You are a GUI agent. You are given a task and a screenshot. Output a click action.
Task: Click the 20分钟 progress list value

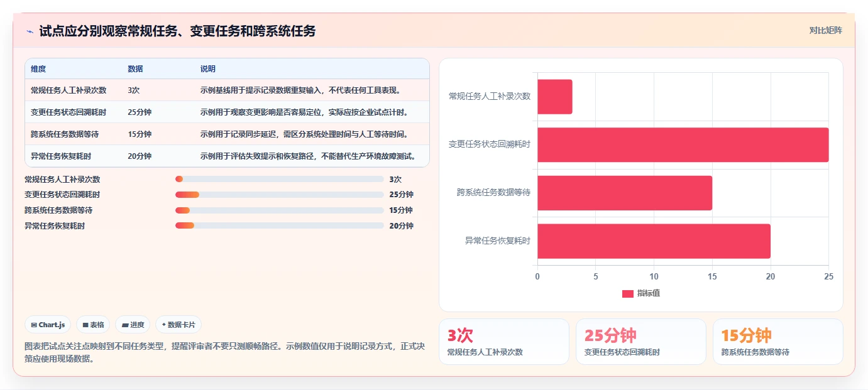coord(402,226)
